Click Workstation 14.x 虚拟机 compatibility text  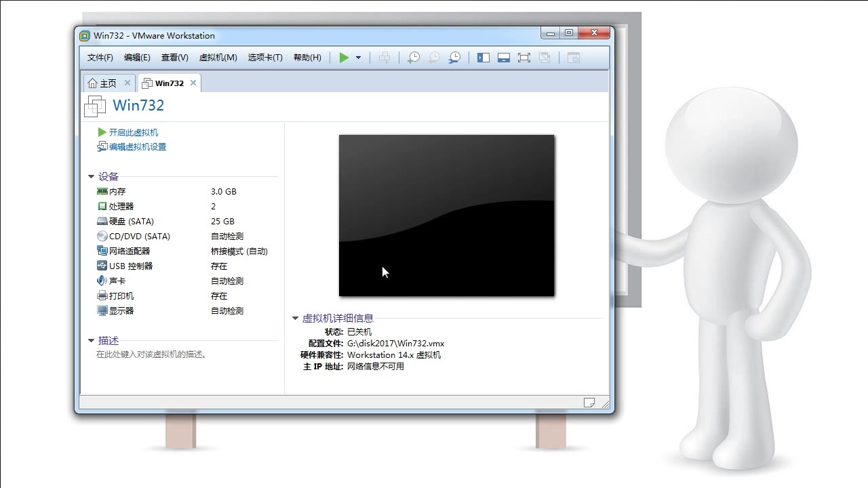pyautogui.click(x=394, y=355)
